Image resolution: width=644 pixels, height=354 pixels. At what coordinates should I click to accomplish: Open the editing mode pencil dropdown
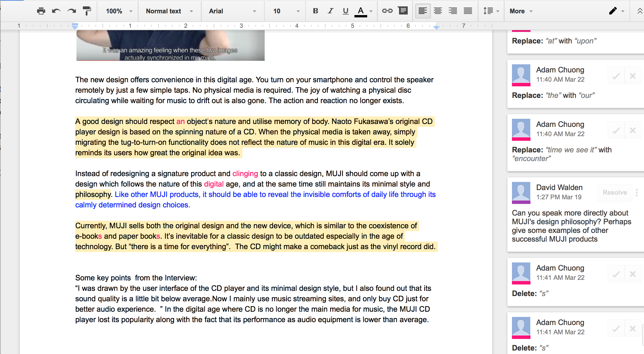tap(617, 11)
